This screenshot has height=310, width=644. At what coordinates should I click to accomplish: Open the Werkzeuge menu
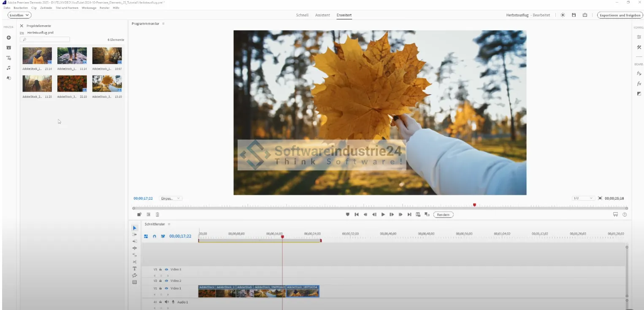pyautogui.click(x=89, y=8)
